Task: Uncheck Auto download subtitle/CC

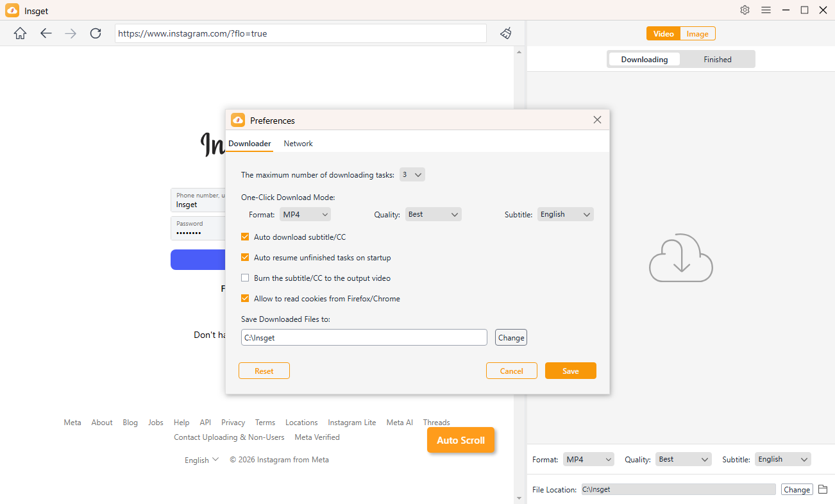Action: (245, 237)
